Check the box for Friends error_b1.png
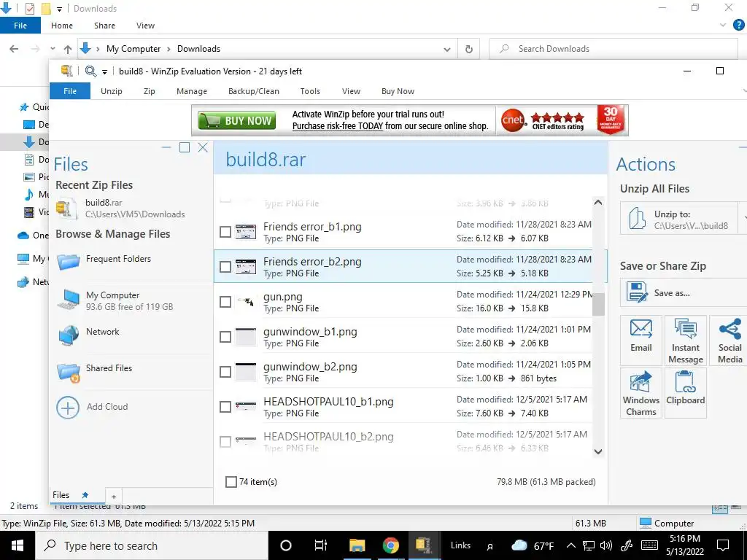747x560 pixels. (x=225, y=233)
